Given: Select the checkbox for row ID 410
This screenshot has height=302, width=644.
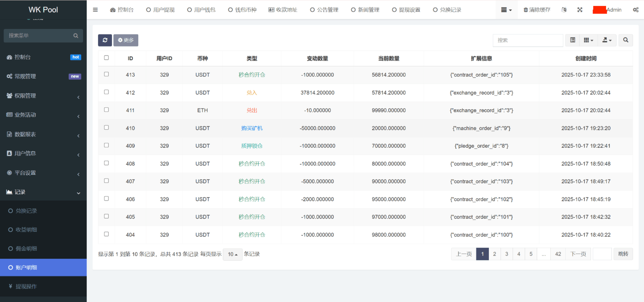Looking at the screenshot, I should click(x=106, y=128).
